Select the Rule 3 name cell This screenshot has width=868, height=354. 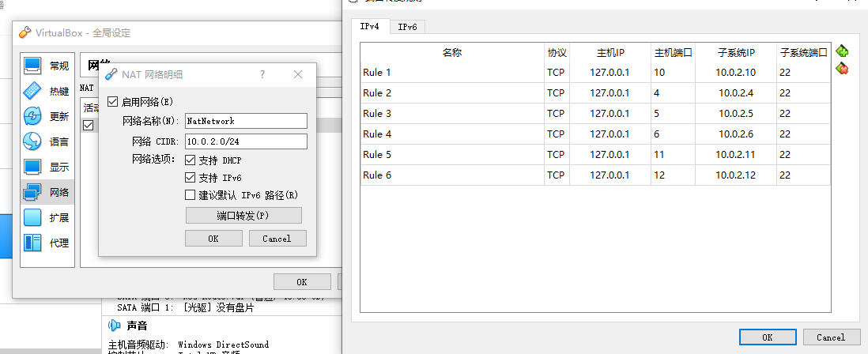click(452, 114)
